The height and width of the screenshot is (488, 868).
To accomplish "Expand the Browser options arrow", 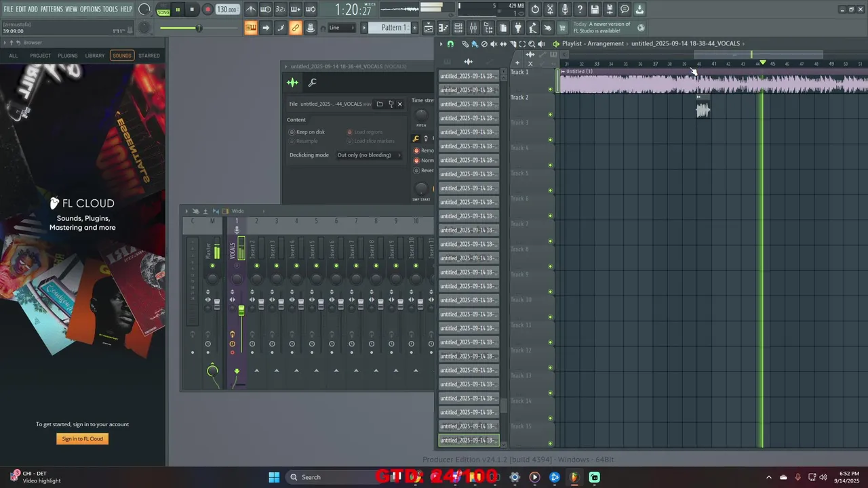I will [4, 43].
